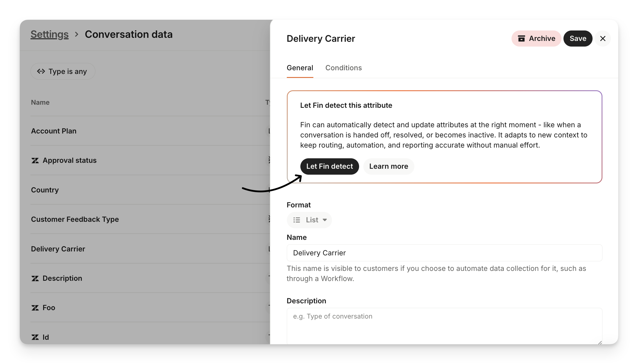Expand the Format List dropdown arrow

[325, 220]
